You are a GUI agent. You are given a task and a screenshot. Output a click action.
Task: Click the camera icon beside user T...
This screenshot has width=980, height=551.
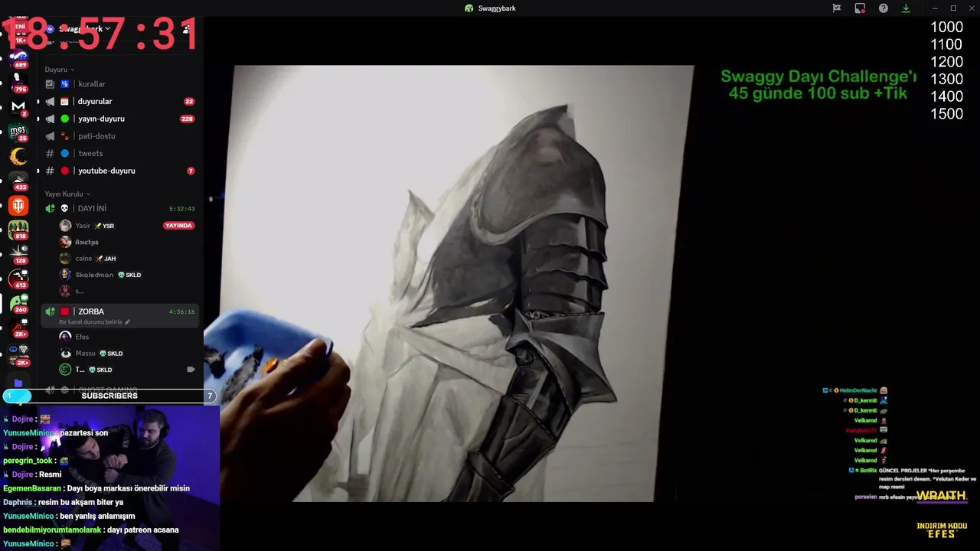(x=191, y=370)
